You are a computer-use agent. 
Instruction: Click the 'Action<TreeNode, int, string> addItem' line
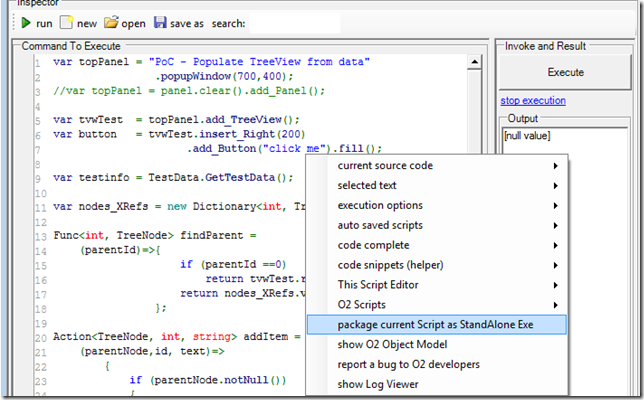coord(177,337)
